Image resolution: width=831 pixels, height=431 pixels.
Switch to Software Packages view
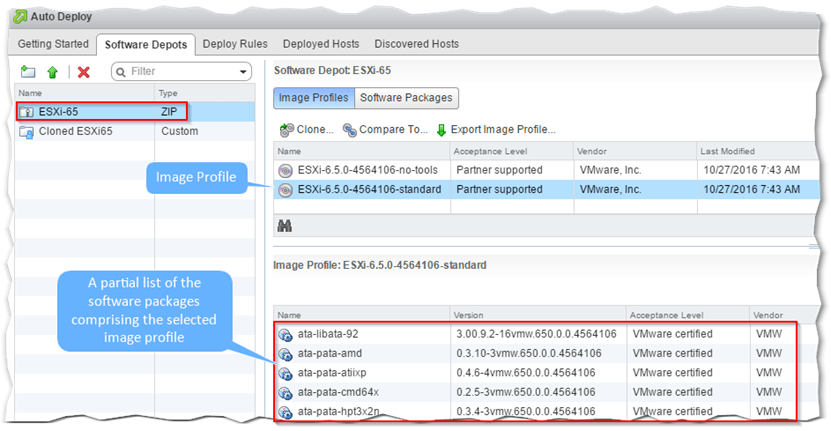tap(406, 98)
